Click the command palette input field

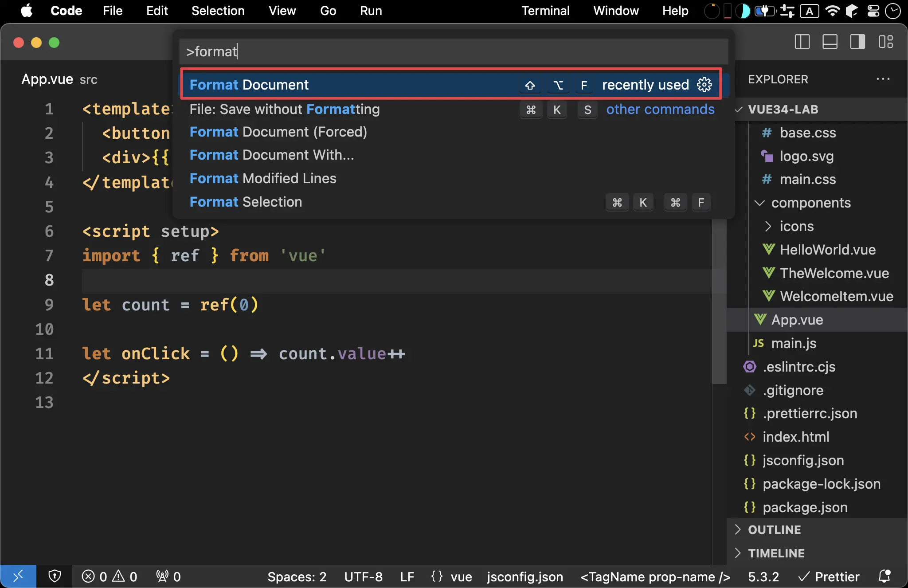(x=453, y=51)
